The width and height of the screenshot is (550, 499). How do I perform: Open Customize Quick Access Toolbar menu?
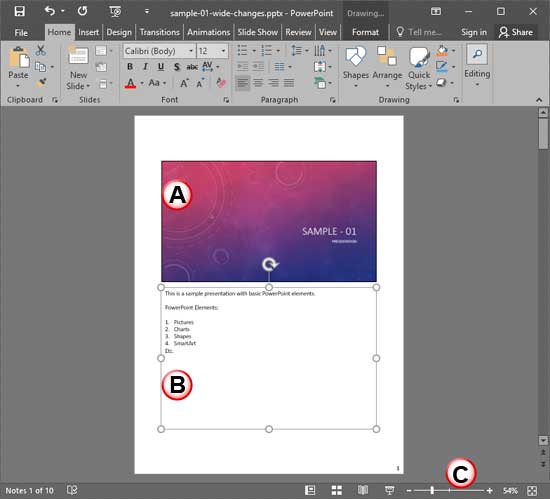pyautogui.click(x=147, y=12)
